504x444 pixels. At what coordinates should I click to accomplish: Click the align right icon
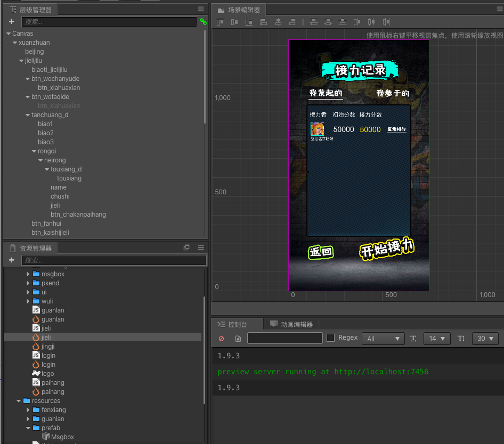(293, 22)
